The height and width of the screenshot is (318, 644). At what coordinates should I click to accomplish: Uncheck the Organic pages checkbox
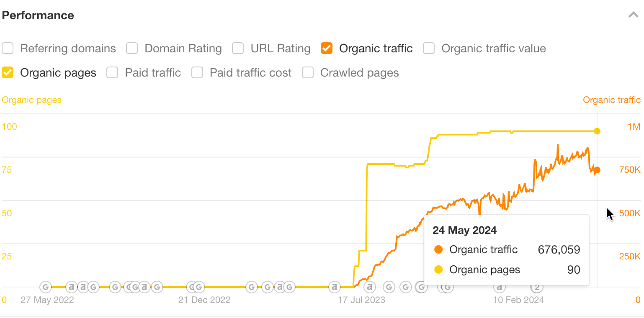coord(8,72)
